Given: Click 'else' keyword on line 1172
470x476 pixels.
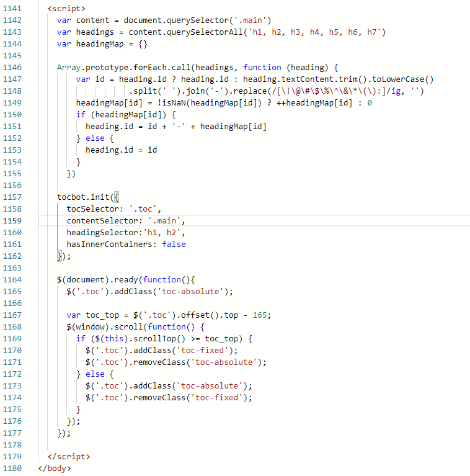Looking at the screenshot, I should [x=95, y=374].
